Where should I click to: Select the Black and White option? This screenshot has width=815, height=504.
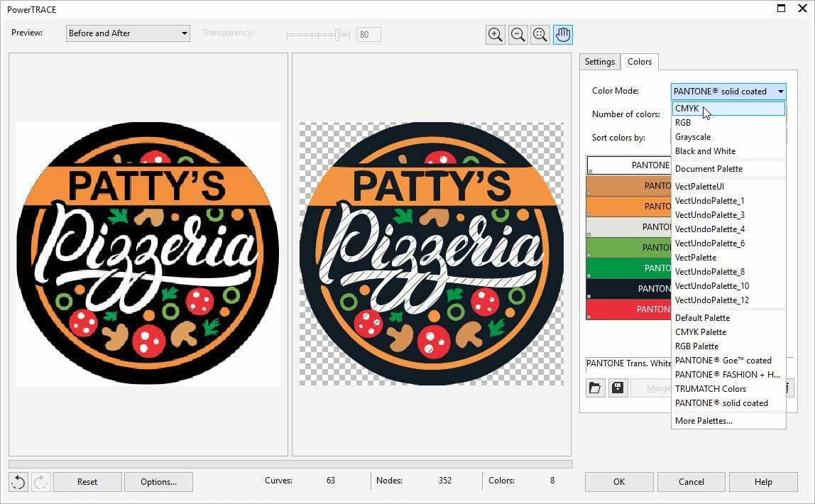click(x=728, y=151)
